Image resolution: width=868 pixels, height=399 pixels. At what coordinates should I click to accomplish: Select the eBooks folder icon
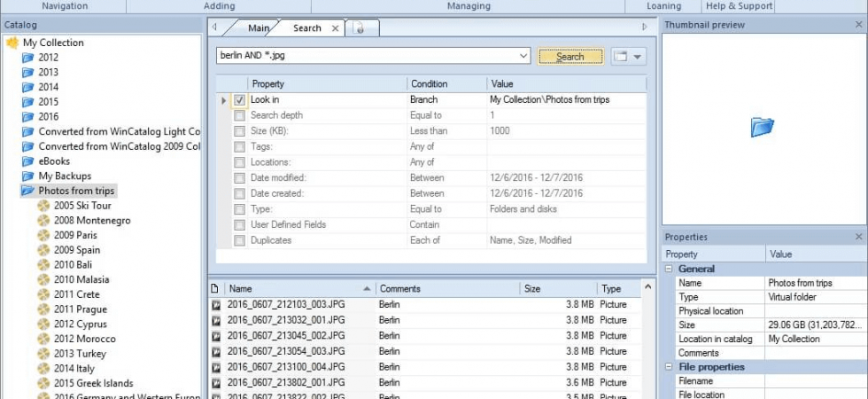pos(28,161)
